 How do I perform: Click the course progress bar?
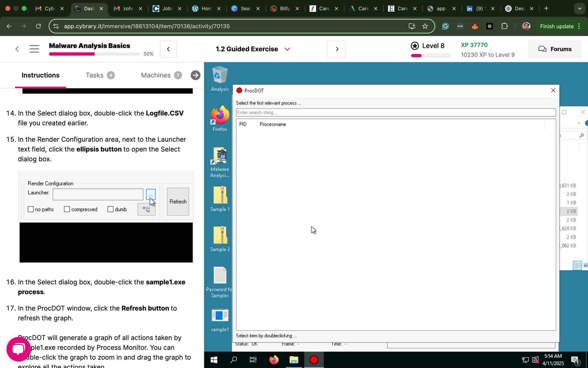(94, 54)
